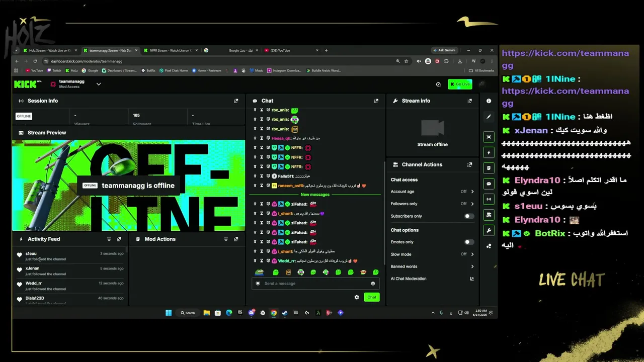The height and width of the screenshot is (362, 644).
Task: Click Wedd_rr in Activity Feed
Action: (34, 283)
